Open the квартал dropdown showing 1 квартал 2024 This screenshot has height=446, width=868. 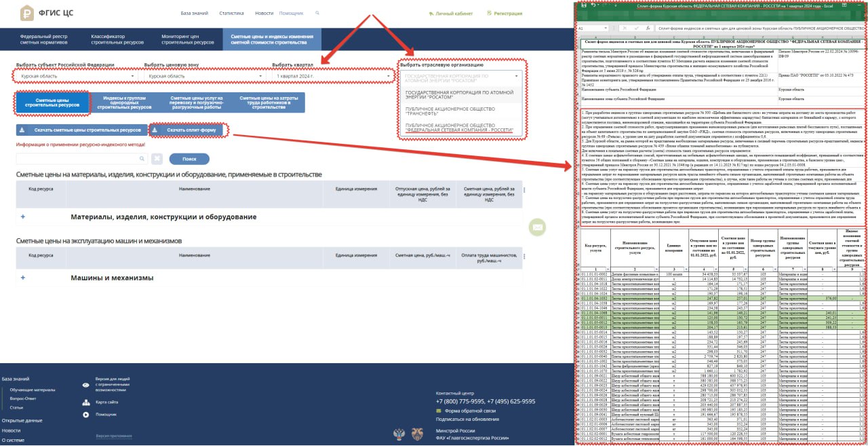click(x=332, y=77)
